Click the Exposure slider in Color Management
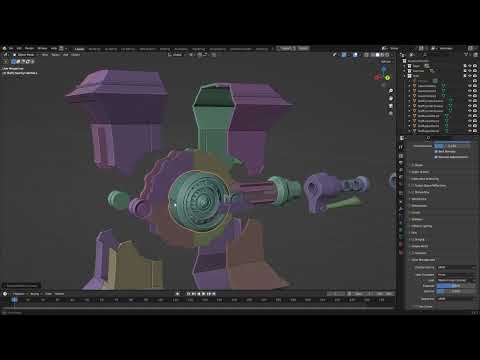 coord(456,286)
